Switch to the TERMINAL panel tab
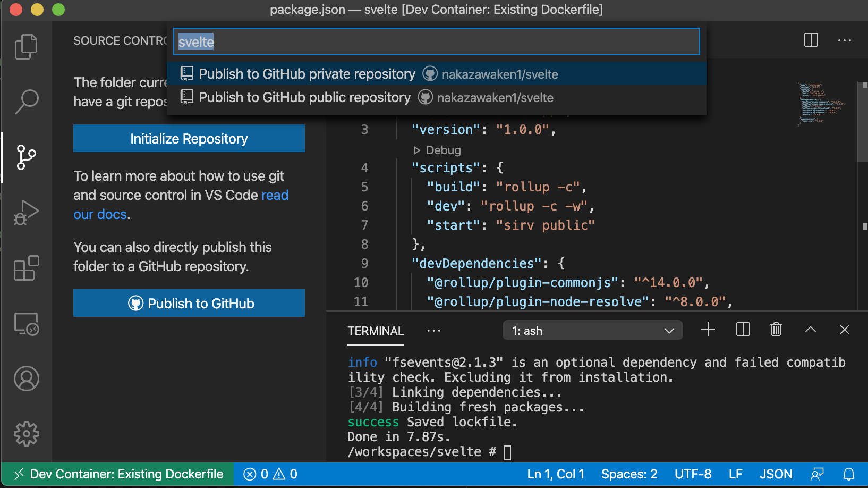This screenshot has height=488, width=868. 376,331
